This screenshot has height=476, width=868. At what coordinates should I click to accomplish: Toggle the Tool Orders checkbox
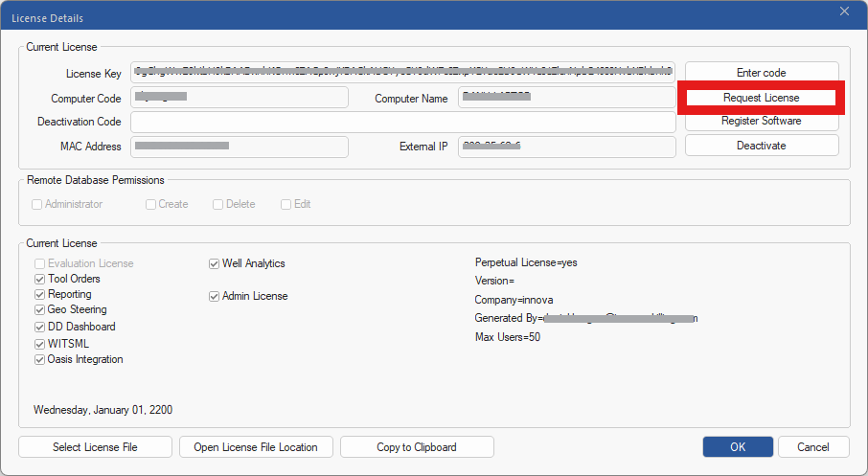[40, 279]
